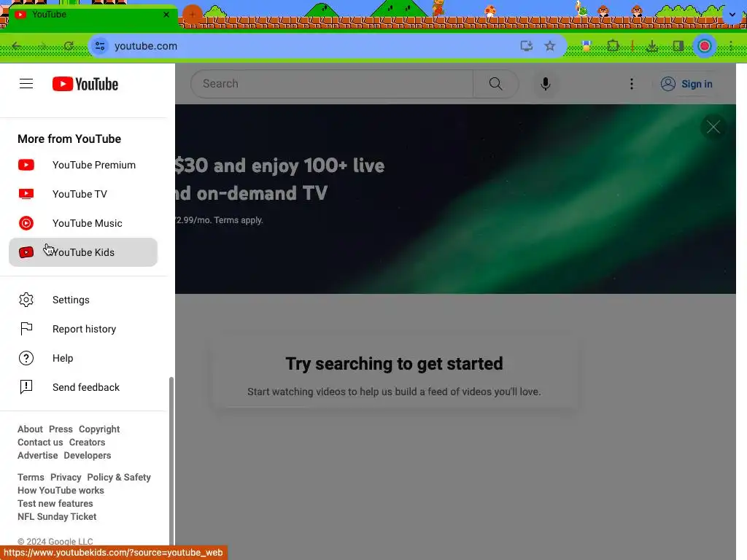This screenshot has width=747, height=560.
Task: Collapse the sidebar with the hamburger menu icon
Action: point(26,84)
